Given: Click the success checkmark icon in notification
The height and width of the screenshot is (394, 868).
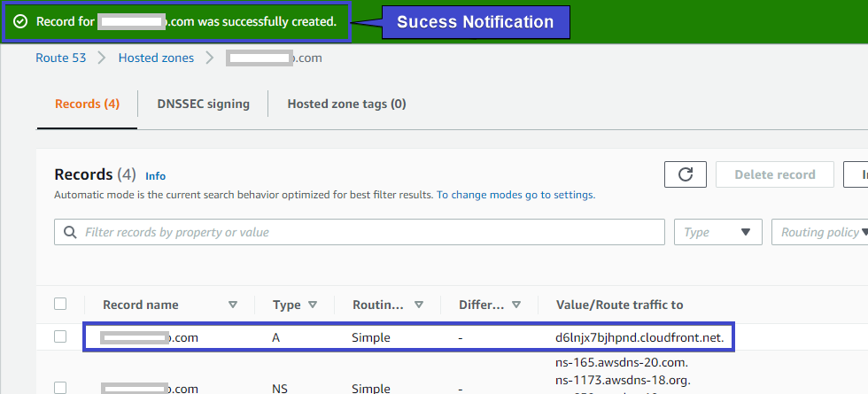Looking at the screenshot, I should tap(20, 21).
